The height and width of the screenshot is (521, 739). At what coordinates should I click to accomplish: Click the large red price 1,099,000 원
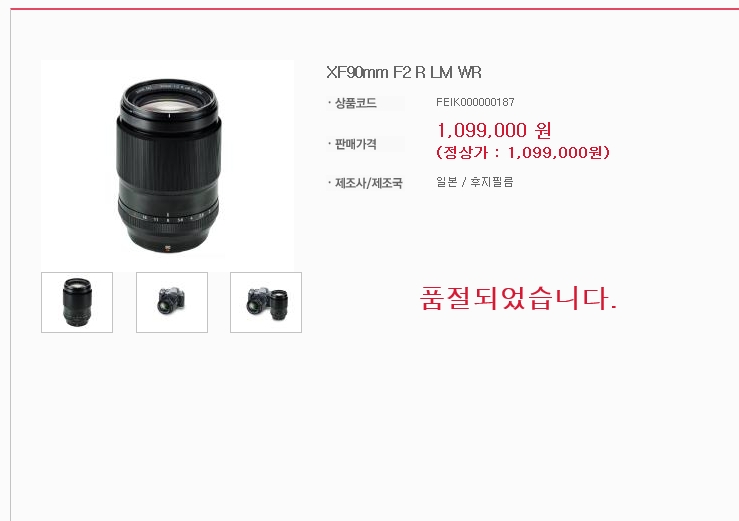494,130
